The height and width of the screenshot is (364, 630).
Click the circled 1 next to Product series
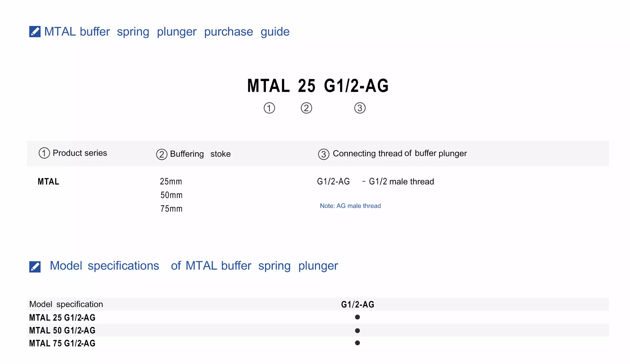coord(44,153)
